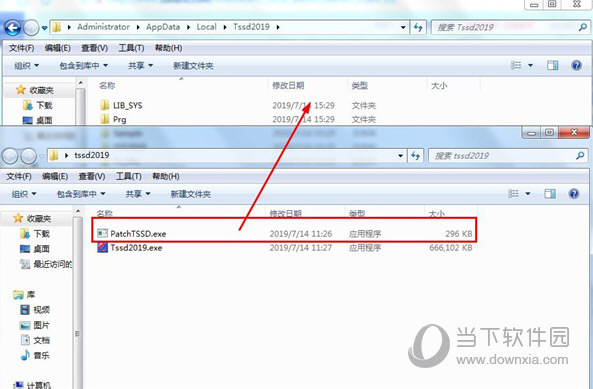593x389 pixels.
Task: Toggle preview pane in back window
Action: 553,65
